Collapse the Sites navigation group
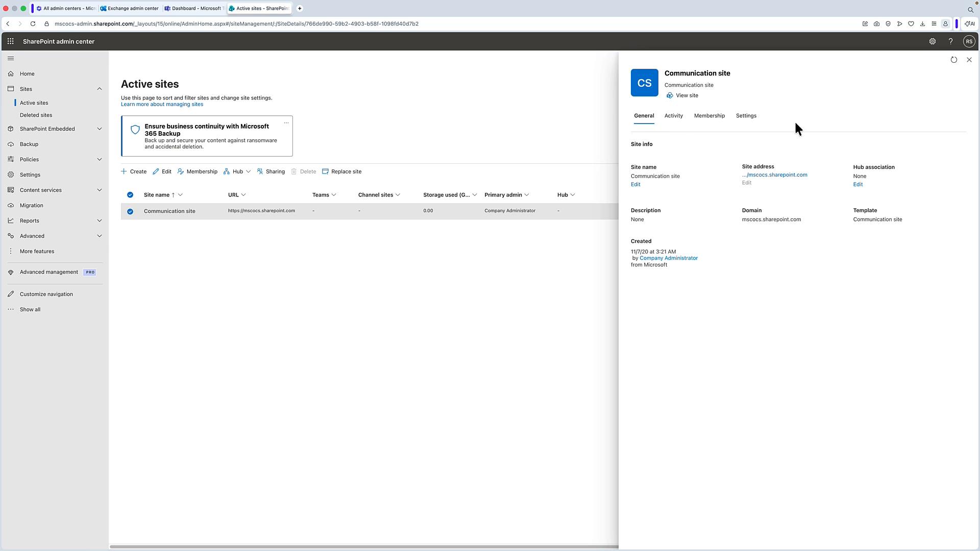Image resolution: width=980 pixels, height=551 pixels. 99,89
